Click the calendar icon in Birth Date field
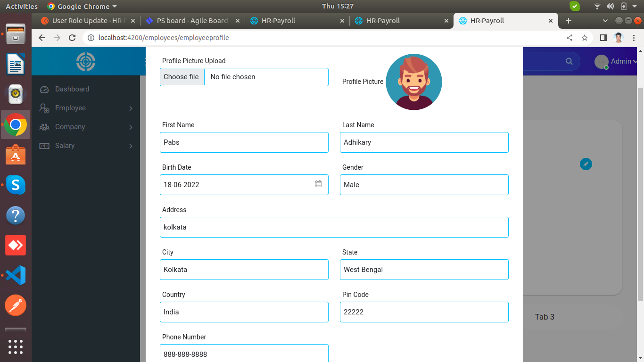 [x=318, y=184]
